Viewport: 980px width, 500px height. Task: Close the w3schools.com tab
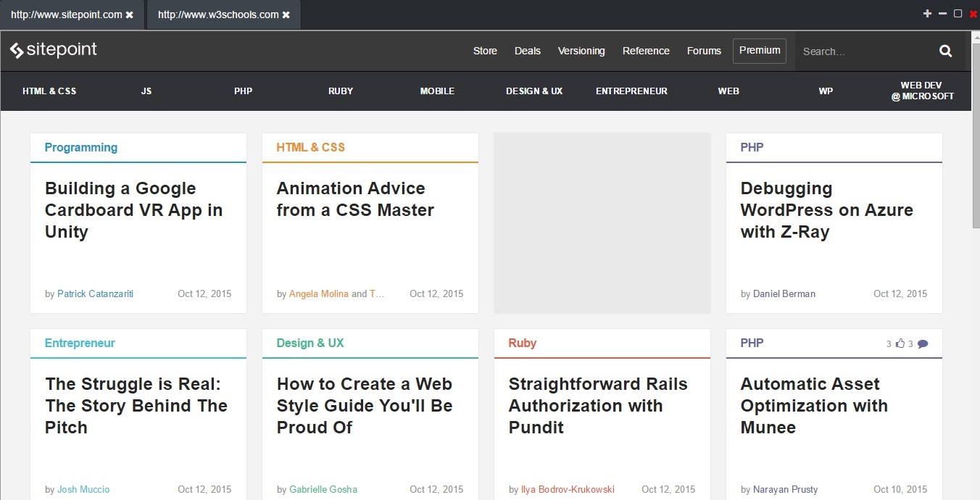287,14
